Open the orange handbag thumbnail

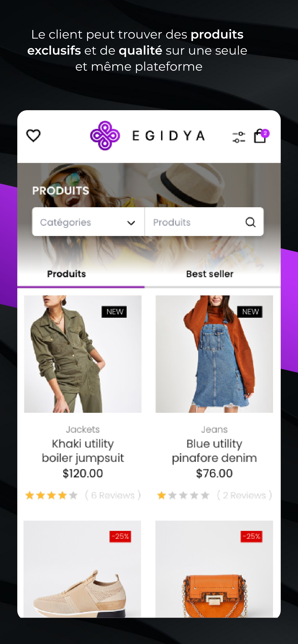coord(214,569)
